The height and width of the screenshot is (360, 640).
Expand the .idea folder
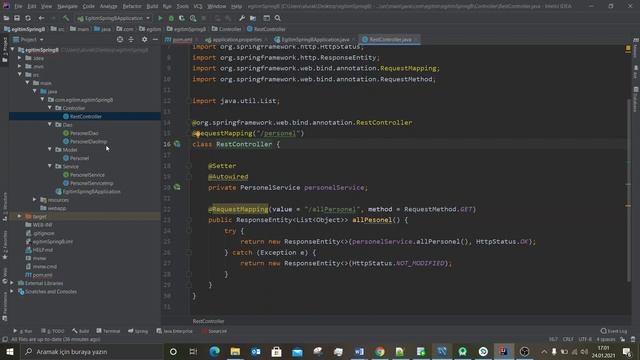coord(20,58)
